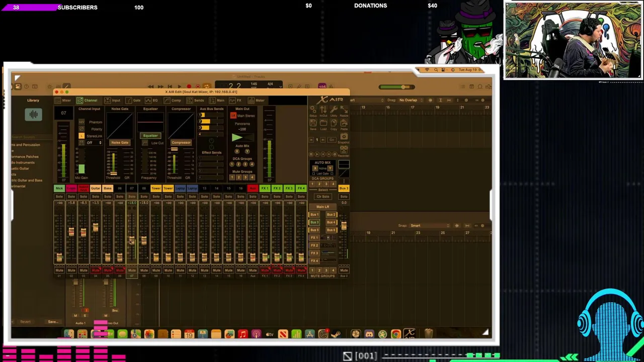Toggle Low Cut filter button
This screenshot has width=644, height=362.
145,143
